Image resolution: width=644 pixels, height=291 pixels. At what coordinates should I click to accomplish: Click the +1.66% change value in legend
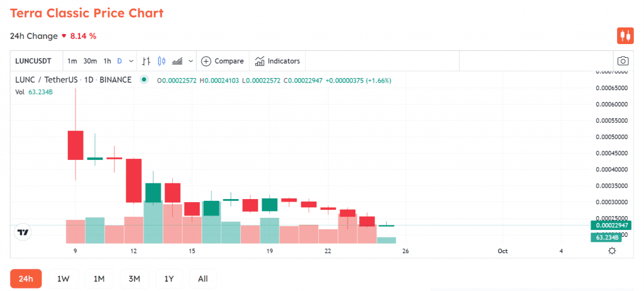pyautogui.click(x=380, y=81)
